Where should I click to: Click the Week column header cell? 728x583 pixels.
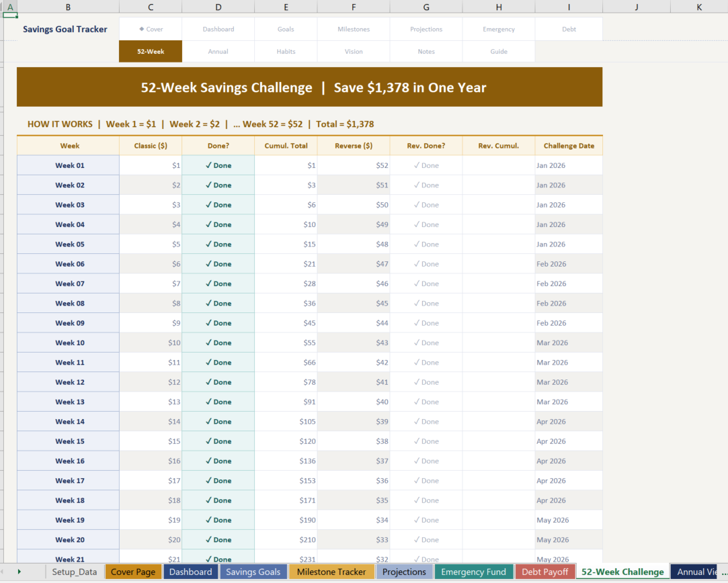69,146
